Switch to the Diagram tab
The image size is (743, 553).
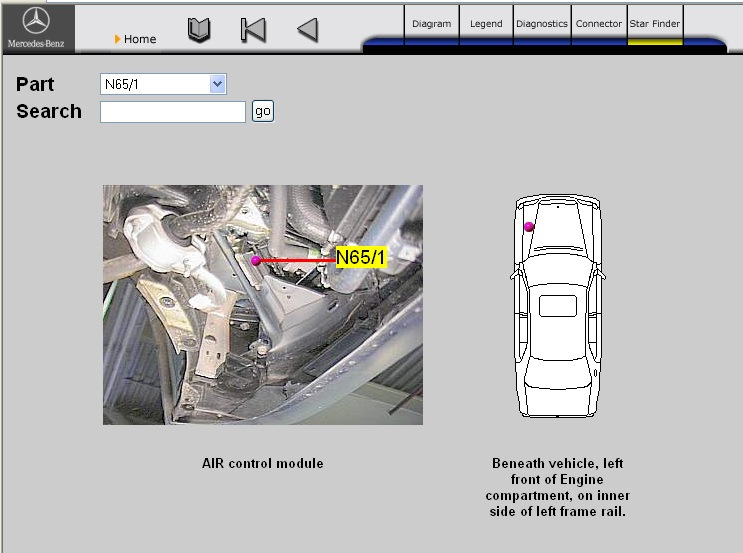point(431,24)
